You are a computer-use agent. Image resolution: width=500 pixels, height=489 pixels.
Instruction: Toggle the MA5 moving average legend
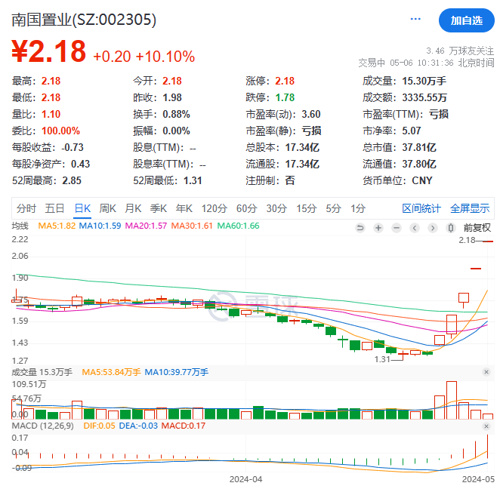[x=57, y=226]
